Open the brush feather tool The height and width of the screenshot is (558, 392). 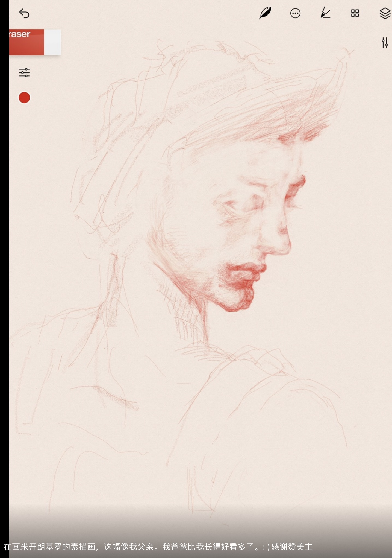pyautogui.click(x=265, y=13)
